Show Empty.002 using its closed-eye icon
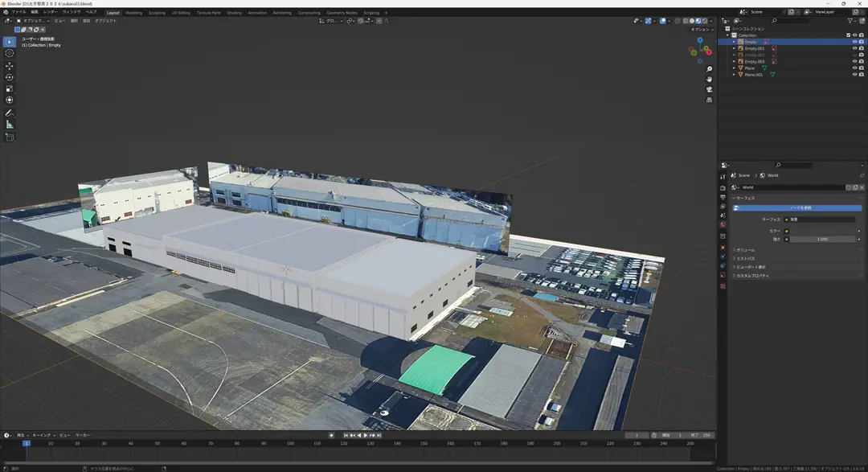The height and width of the screenshot is (472, 868). coord(854,55)
